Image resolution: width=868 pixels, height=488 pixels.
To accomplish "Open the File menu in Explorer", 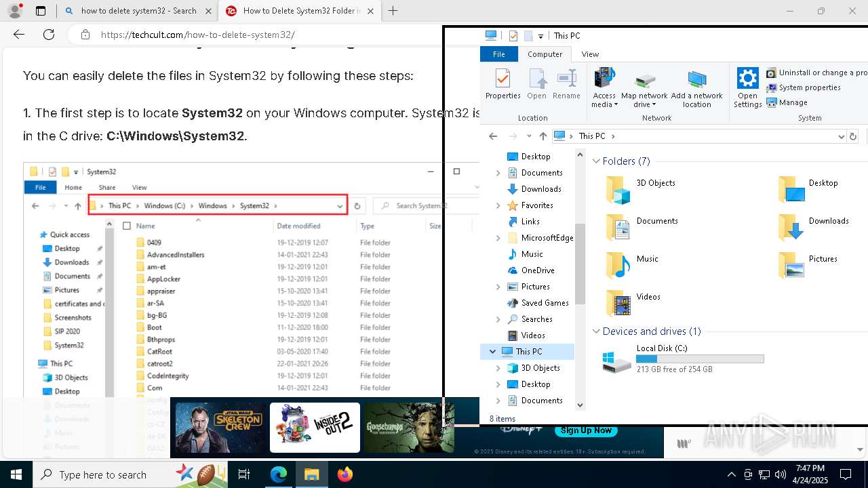I will click(498, 54).
